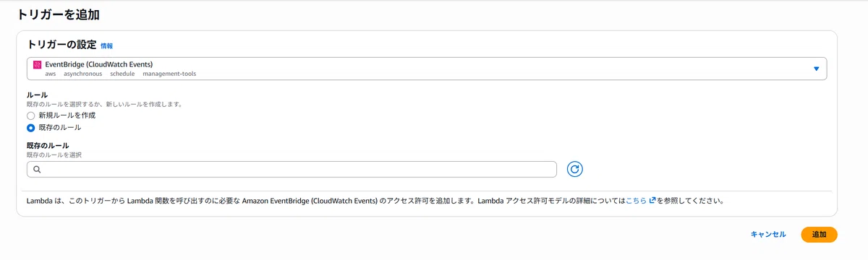Viewport: 868px width, 260px height.
Task: Open the 情報 link next to トリガーの設定
Action: coord(107,45)
